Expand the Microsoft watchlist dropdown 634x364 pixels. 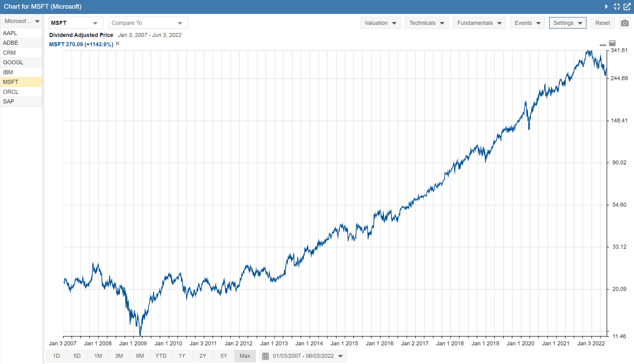21,21
